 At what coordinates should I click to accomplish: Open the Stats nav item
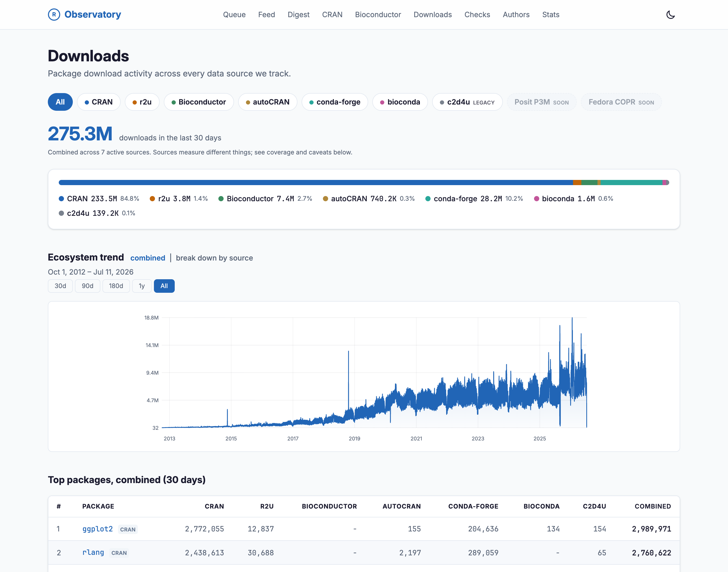point(550,15)
